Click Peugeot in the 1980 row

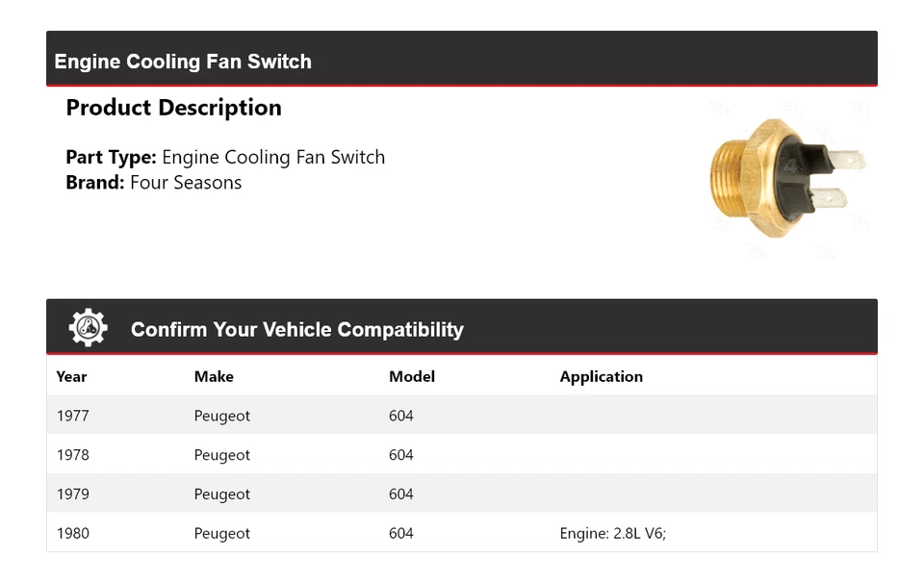222,533
